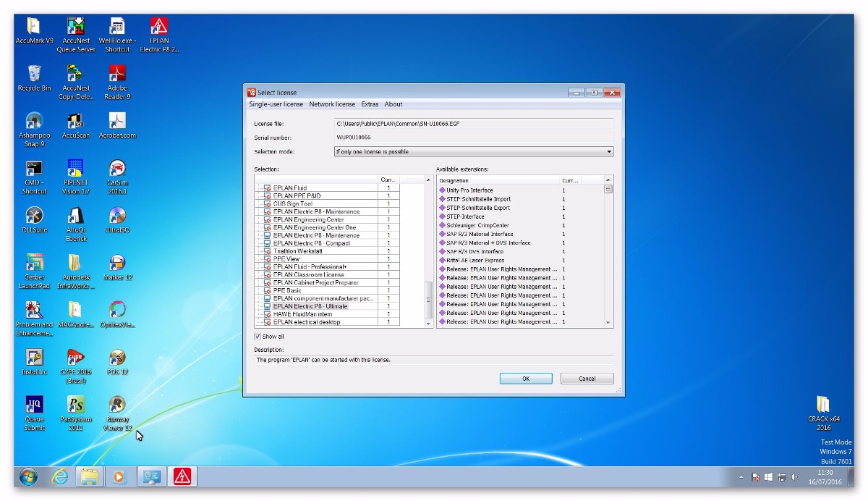Select Schleuniger CrimpCenter extension
868x501 pixels.
point(520,225)
